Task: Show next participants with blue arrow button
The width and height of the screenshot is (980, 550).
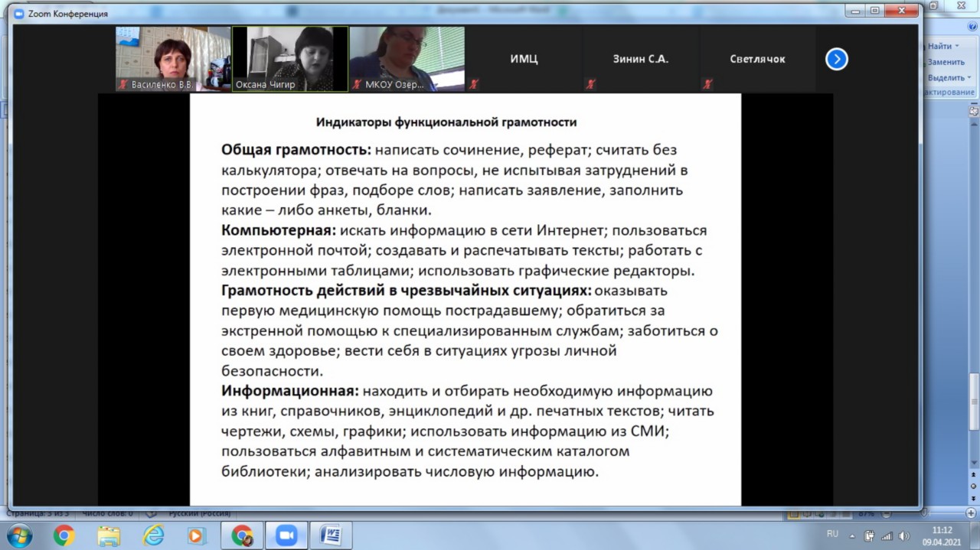Action: coord(836,59)
